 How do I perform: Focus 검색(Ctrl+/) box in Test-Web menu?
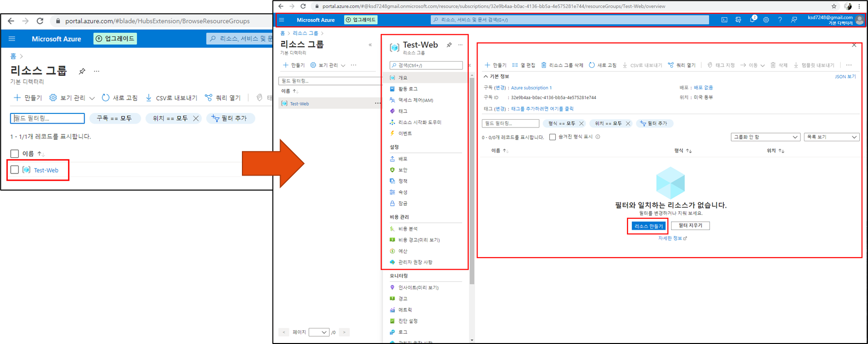426,65
